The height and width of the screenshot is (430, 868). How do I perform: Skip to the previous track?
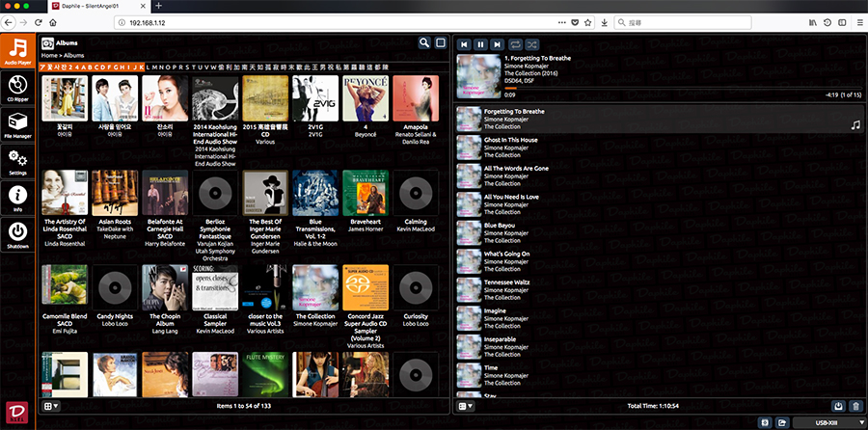[465, 43]
